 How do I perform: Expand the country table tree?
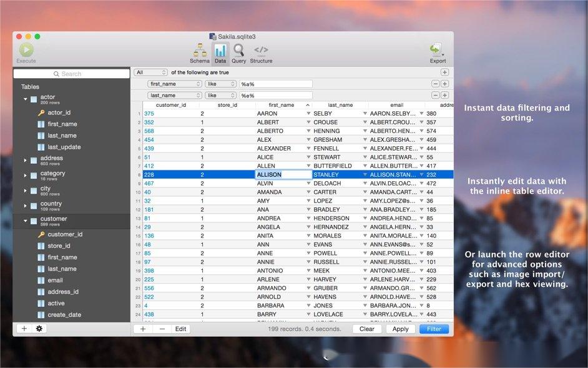tap(25, 206)
